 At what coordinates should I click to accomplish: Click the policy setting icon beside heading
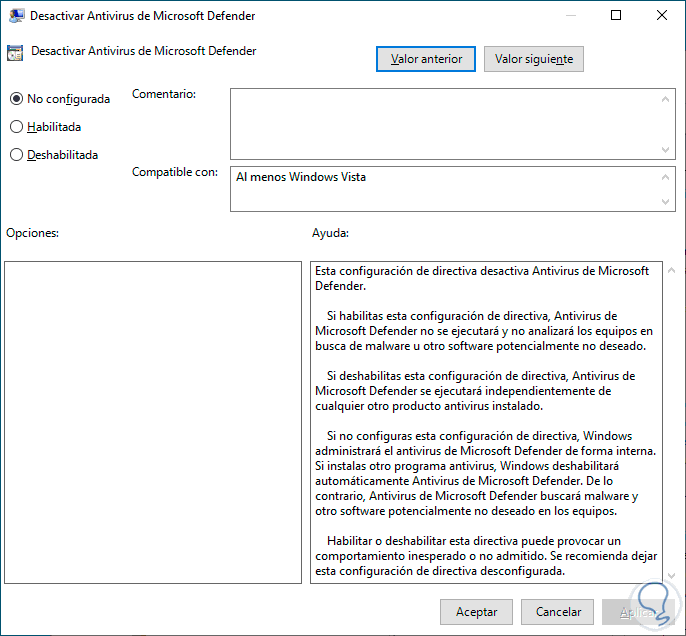pos(15,53)
